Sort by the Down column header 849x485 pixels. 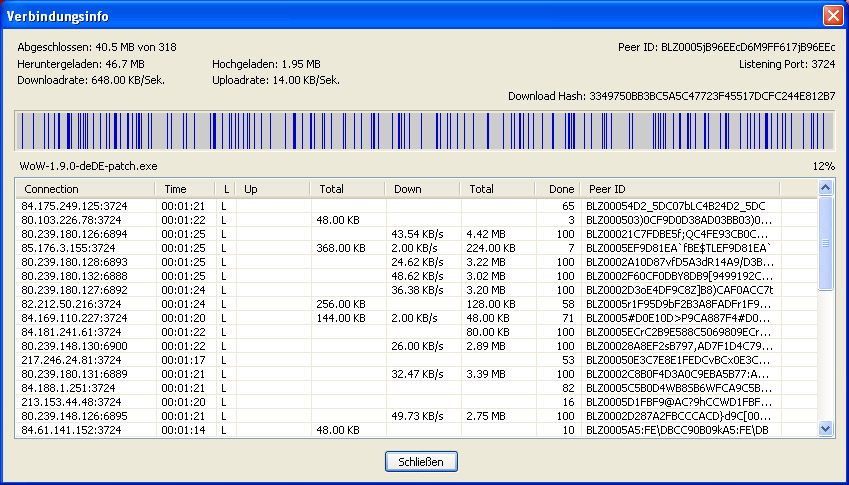[x=422, y=189]
